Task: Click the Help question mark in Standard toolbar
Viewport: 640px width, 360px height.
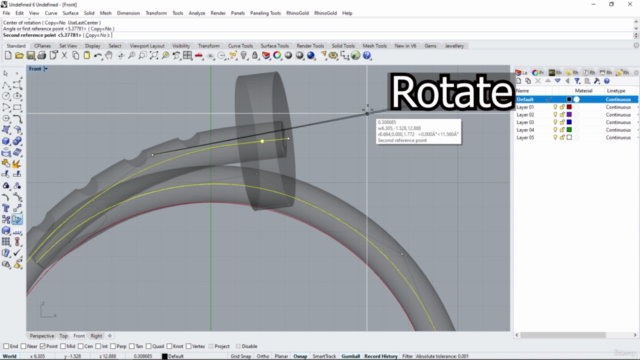Action: coord(367,56)
